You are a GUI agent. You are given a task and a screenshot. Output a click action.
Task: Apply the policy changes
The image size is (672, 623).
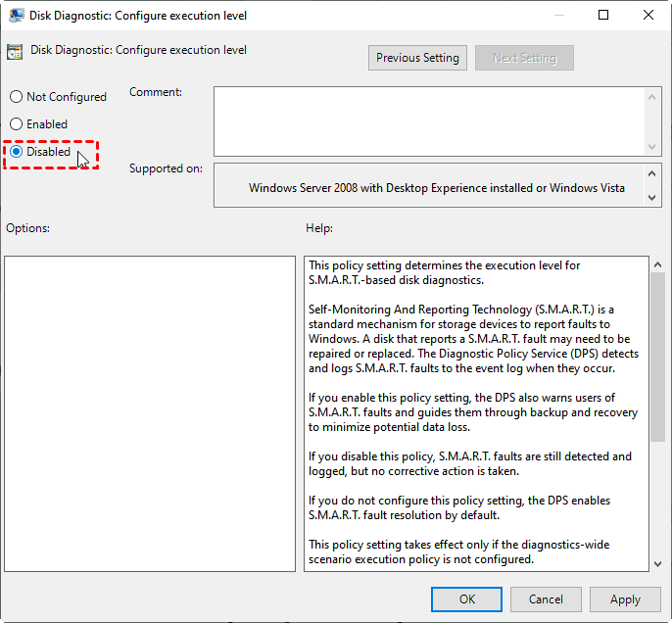pyautogui.click(x=625, y=599)
